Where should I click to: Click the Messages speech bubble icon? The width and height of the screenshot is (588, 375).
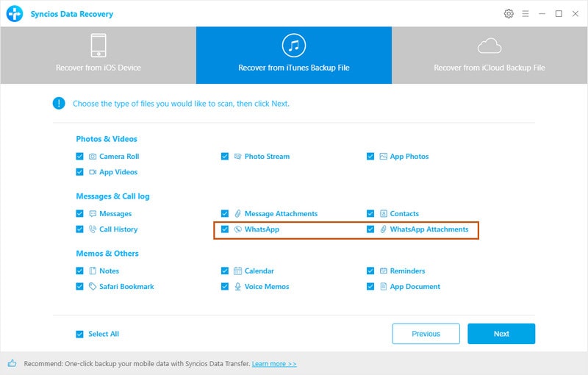(93, 214)
